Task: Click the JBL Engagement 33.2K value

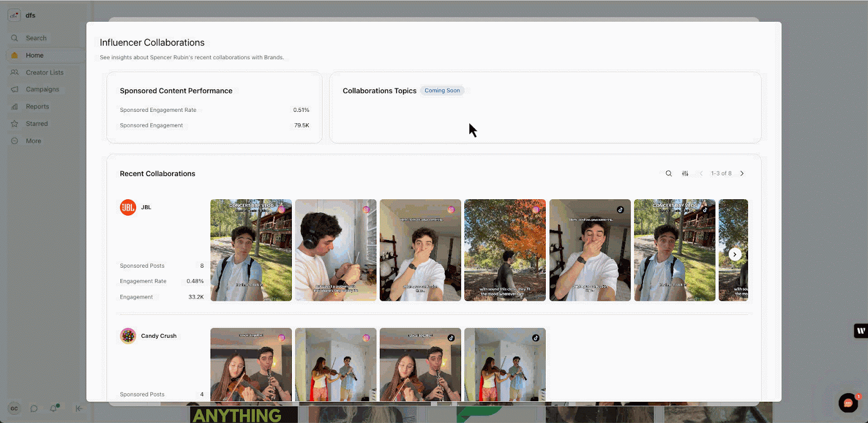Action: pyautogui.click(x=196, y=297)
